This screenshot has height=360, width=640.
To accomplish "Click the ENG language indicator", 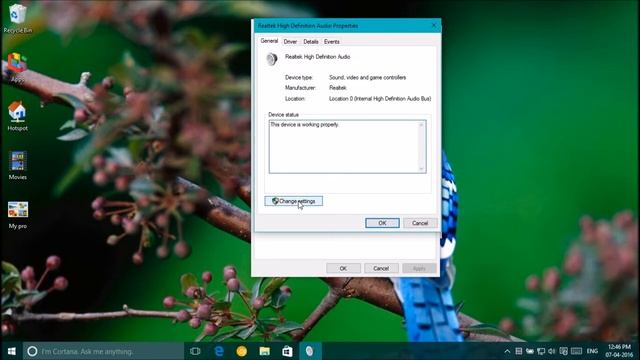I will [x=592, y=351].
